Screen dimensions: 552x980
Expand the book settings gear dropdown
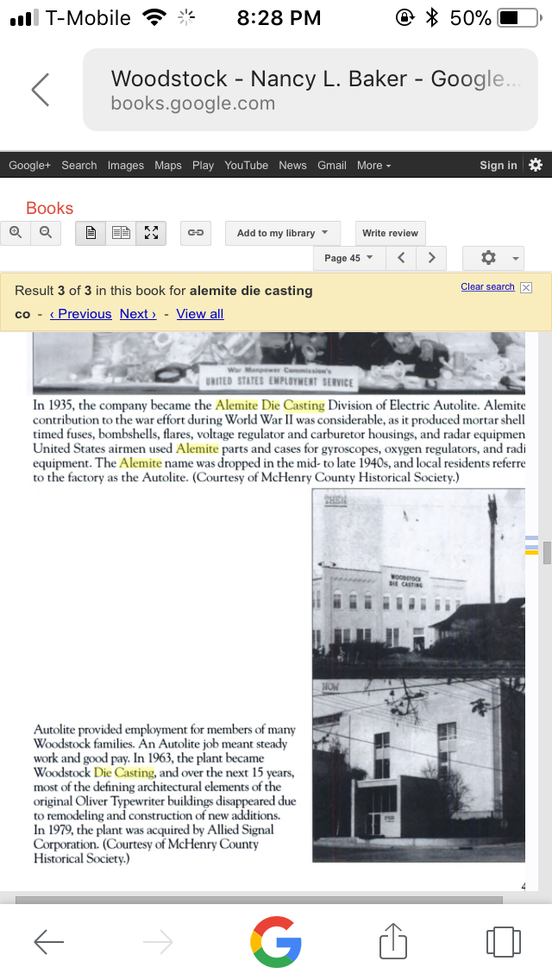[x=493, y=258]
